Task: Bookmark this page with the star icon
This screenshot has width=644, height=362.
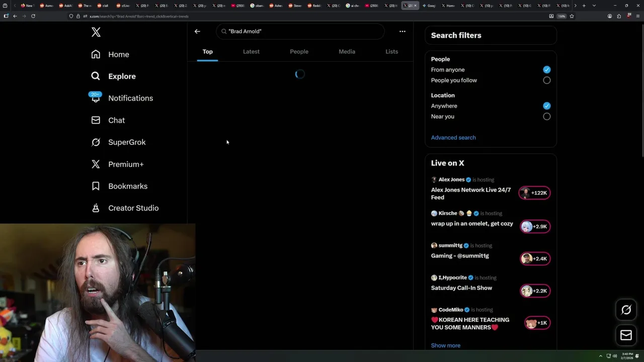Action: pos(572,16)
